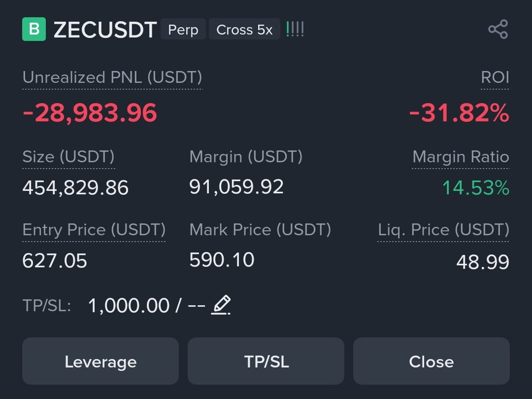532x399 pixels.
Task: Tap the Margin Ratio label
Action: click(461, 157)
